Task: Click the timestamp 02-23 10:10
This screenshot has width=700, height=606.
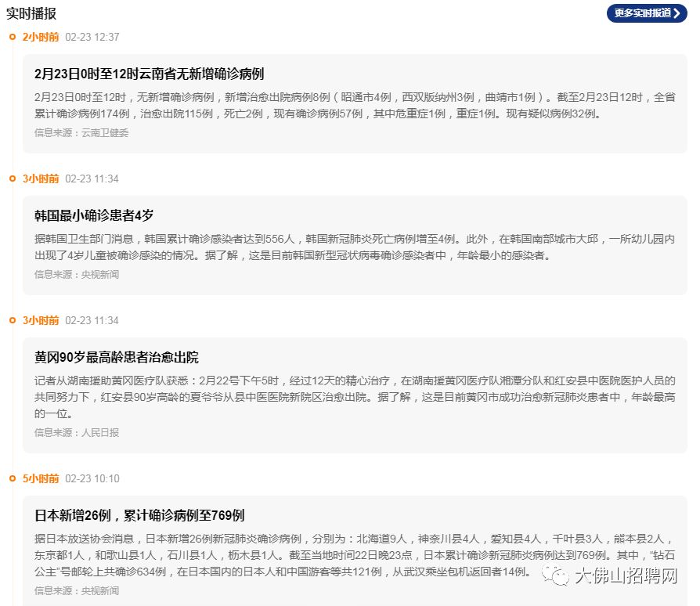Action: [92, 479]
